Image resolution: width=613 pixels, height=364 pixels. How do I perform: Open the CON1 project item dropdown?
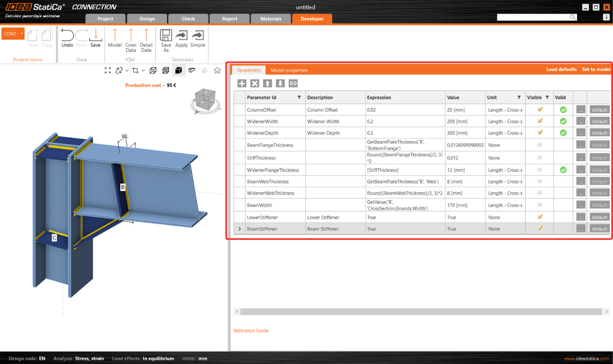21,34
